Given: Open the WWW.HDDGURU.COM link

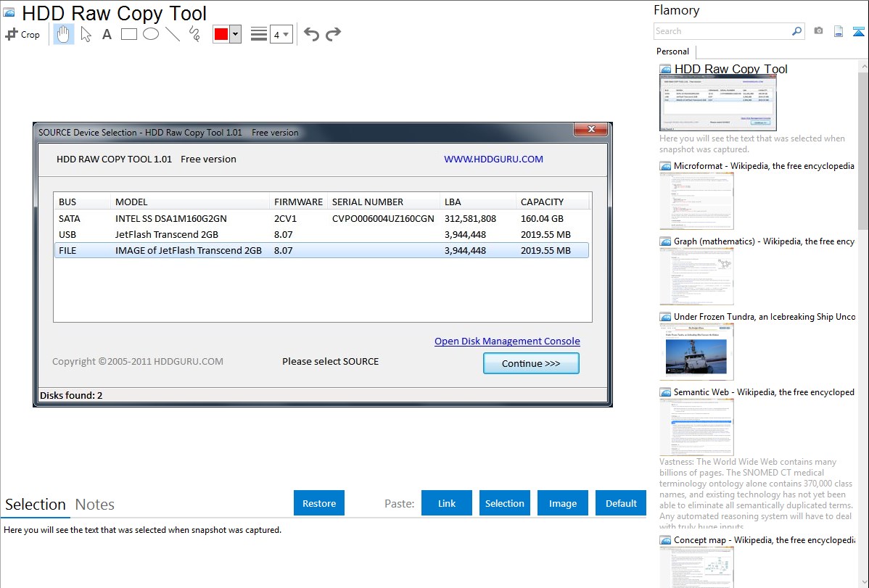Looking at the screenshot, I should (x=493, y=159).
